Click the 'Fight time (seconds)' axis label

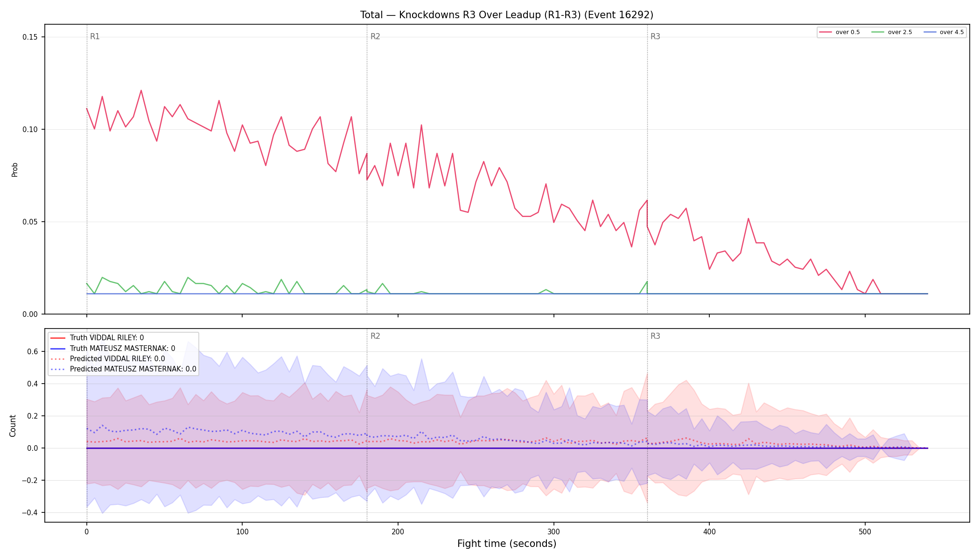point(507,544)
